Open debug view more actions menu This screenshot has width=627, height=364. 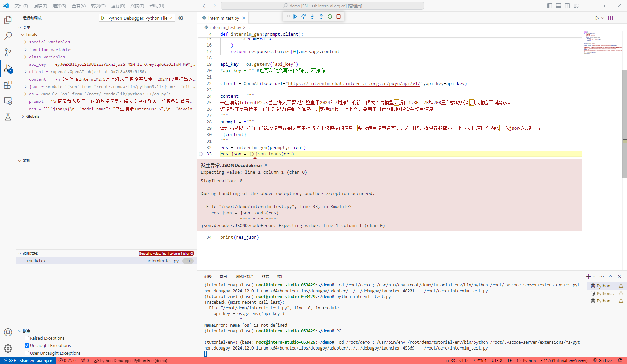(x=189, y=18)
